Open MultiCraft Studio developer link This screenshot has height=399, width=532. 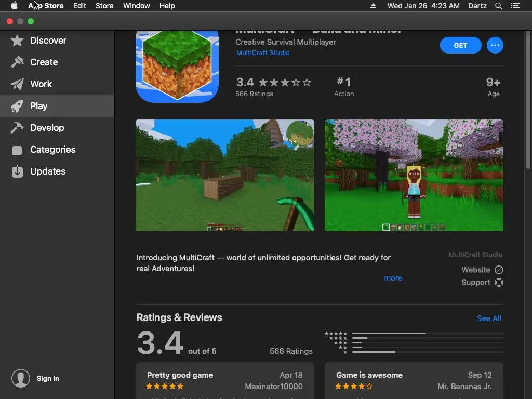(263, 52)
